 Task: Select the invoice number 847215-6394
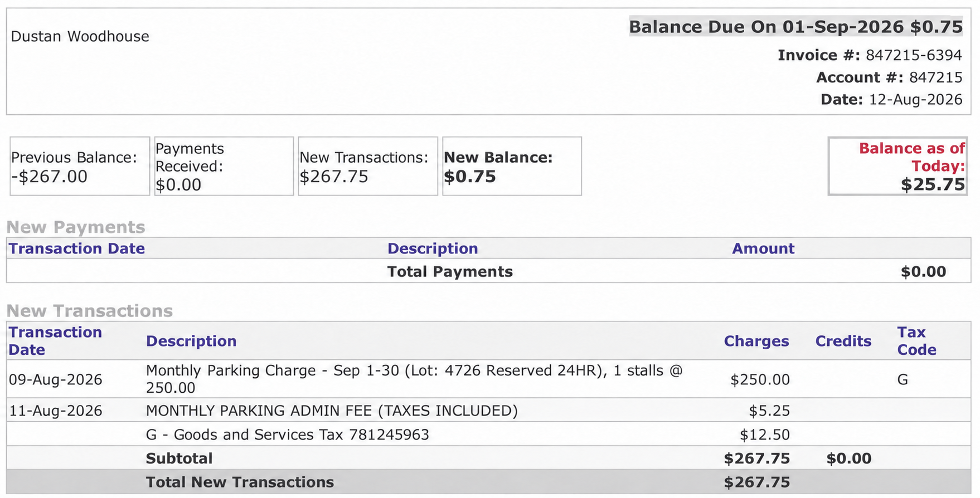click(x=914, y=55)
